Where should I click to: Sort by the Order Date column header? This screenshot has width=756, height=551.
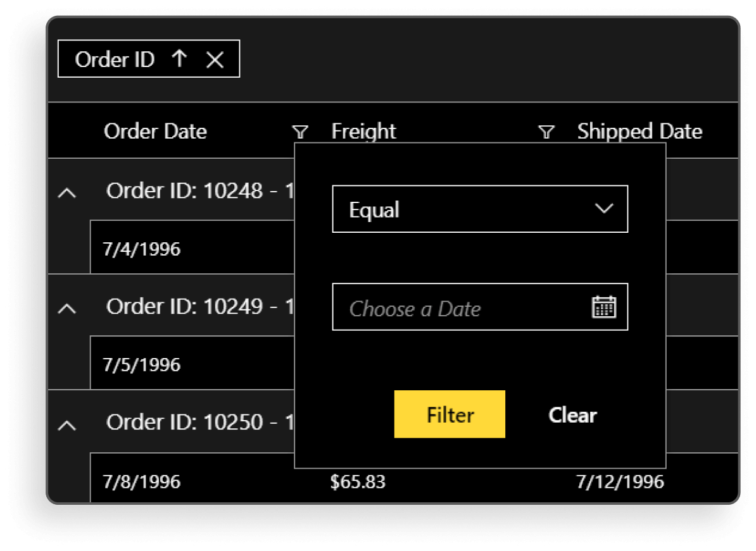point(156,132)
